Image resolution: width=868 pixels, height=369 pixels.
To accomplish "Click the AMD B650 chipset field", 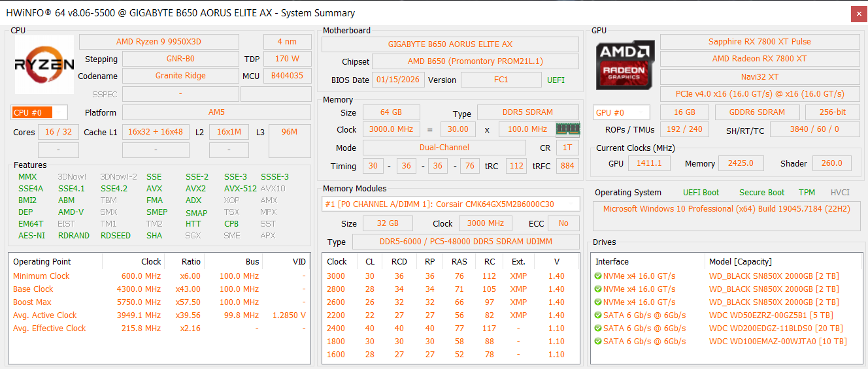I will 475,61.
